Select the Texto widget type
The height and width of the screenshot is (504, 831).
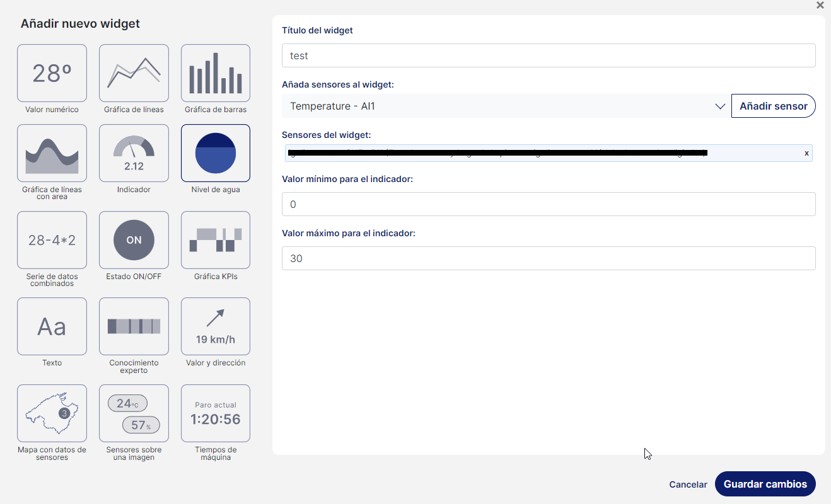click(52, 326)
